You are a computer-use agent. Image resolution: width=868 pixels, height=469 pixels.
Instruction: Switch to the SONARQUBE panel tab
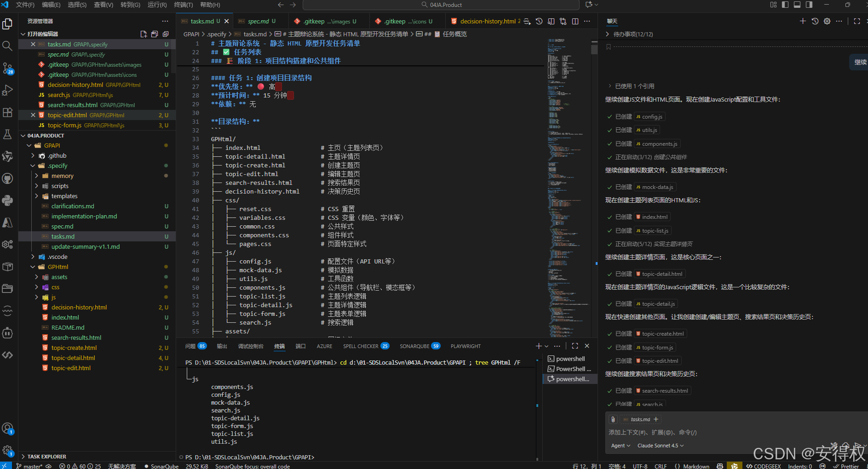tap(420, 346)
